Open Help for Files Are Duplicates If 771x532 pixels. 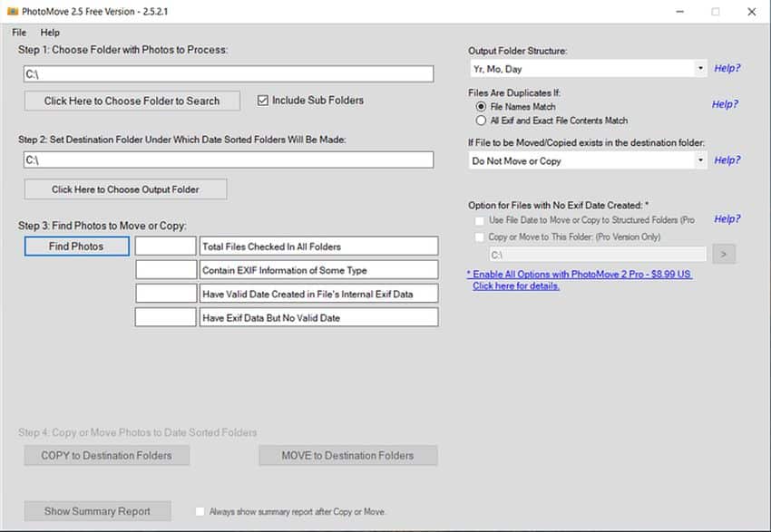click(x=725, y=104)
